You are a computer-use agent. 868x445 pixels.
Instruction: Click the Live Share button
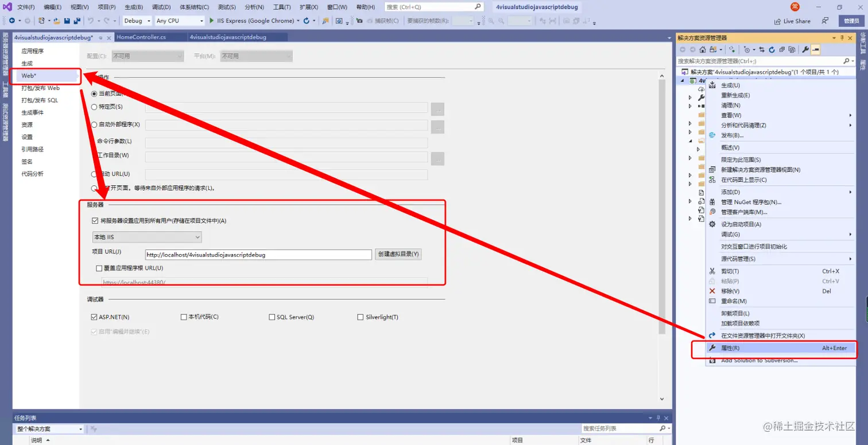click(792, 21)
